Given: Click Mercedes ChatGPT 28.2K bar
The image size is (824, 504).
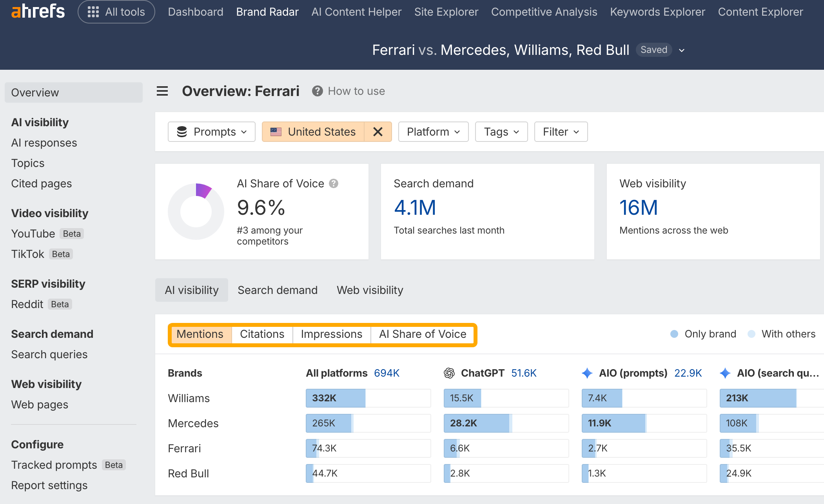Looking at the screenshot, I should [x=506, y=423].
